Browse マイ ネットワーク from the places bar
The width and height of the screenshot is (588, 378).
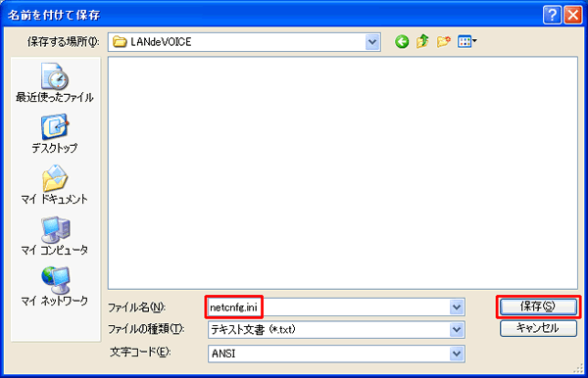point(55,286)
